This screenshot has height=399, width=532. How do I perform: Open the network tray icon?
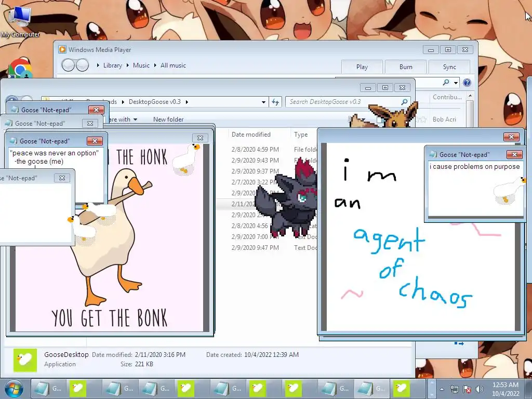[454, 389]
